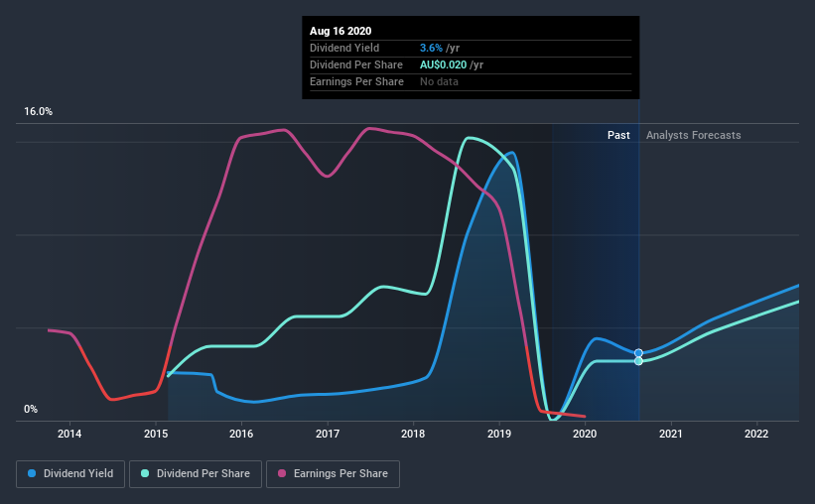
Task: Toggle the Dividend Per Share legend button
Action: point(196,474)
